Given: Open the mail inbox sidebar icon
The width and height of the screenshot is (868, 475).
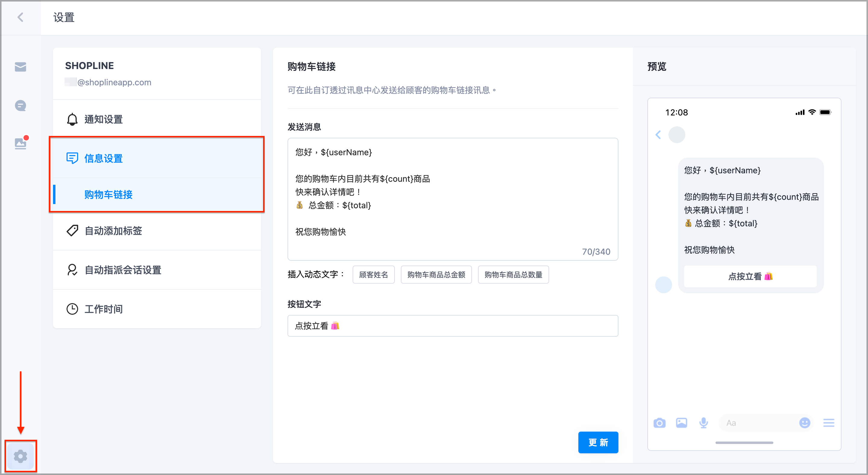Looking at the screenshot, I should (20, 67).
